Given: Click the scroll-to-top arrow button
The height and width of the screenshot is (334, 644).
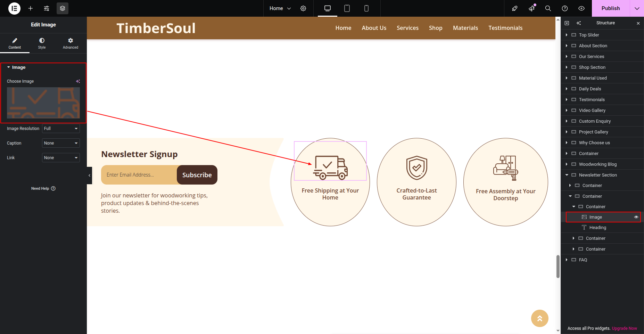Looking at the screenshot, I should tap(539, 318).
